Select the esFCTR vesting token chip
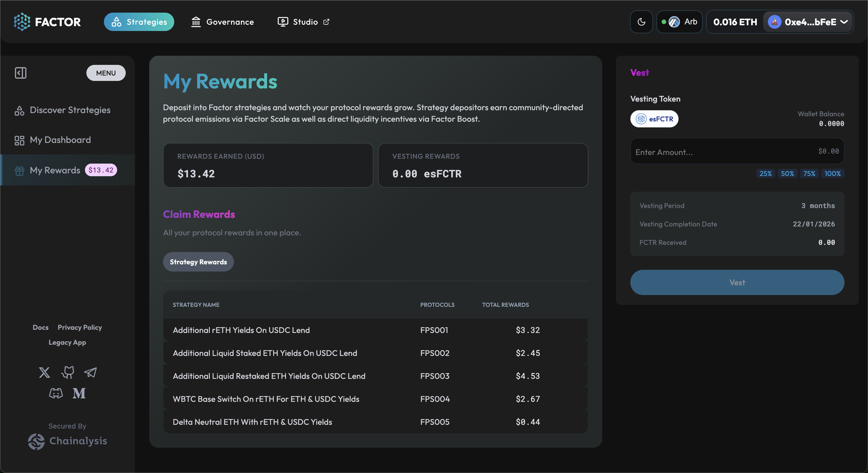 coord(654,119)
